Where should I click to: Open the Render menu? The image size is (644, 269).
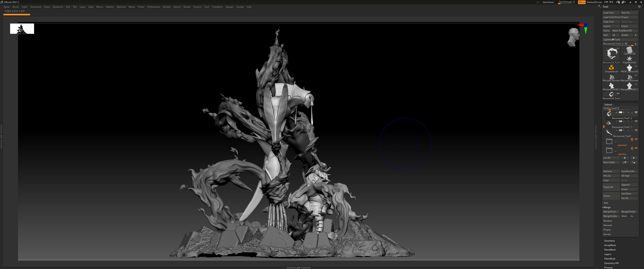[x=167, y=7]
